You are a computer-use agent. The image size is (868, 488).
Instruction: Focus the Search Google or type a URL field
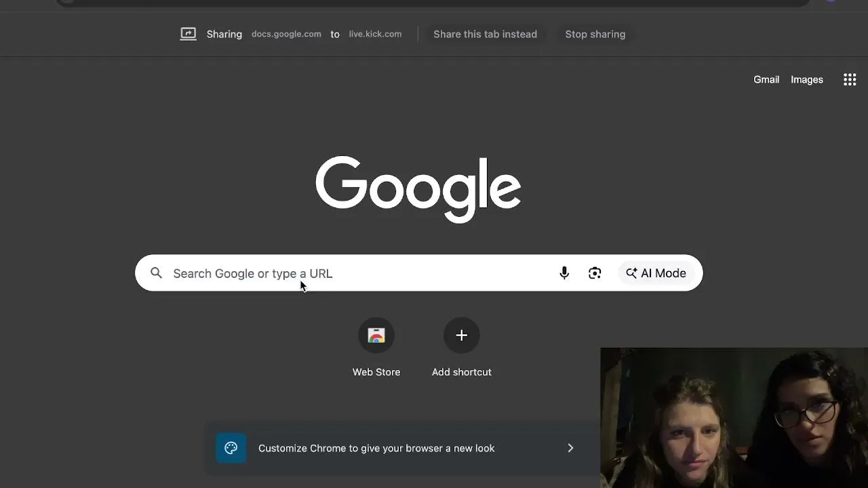(419, 273)
